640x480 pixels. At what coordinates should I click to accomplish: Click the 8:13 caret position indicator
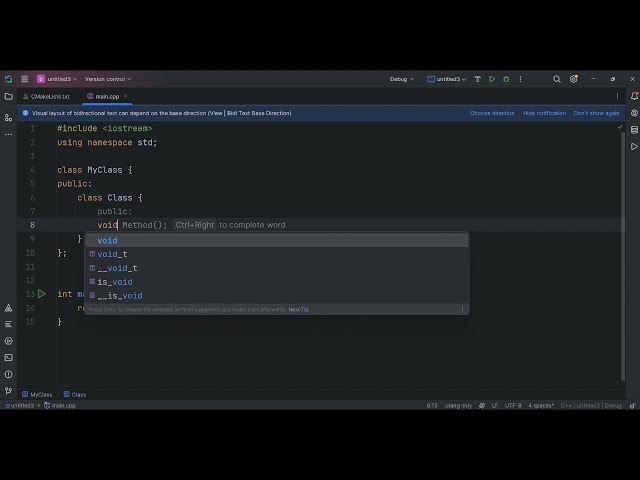(x=432, y=406)
